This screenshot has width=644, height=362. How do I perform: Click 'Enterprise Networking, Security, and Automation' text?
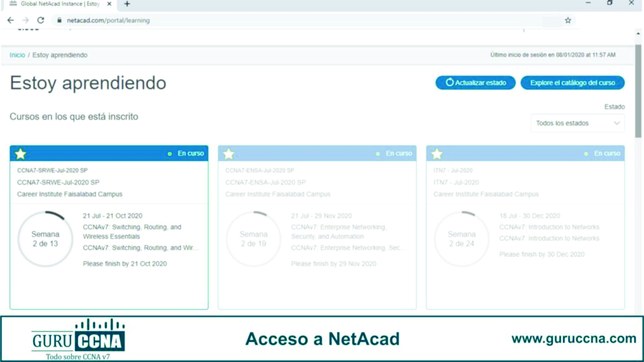338,232
